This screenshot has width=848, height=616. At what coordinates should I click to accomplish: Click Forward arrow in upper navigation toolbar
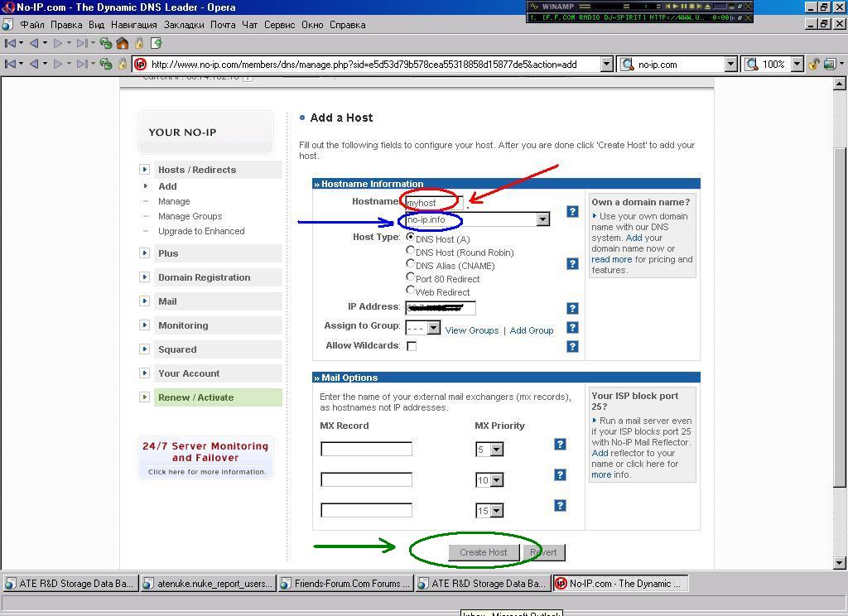pyautogui.click(x=58, y=43)
